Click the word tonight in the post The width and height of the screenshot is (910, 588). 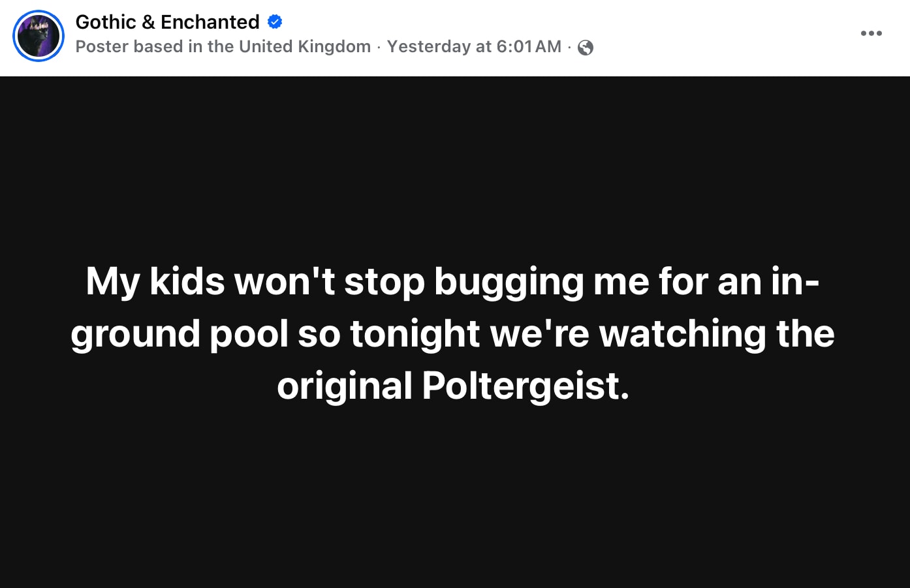click(x=415, y=334)
